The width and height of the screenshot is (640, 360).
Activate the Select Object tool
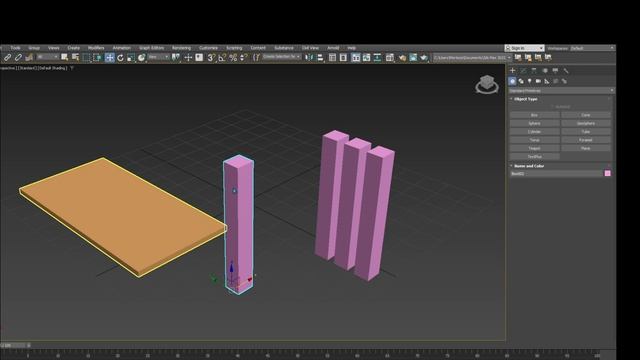click(64, 58)
